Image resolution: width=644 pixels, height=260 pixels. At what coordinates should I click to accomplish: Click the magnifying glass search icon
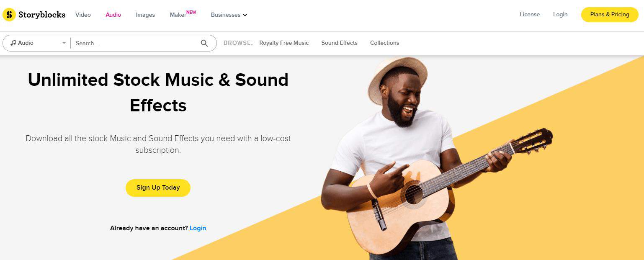point(204,43)
